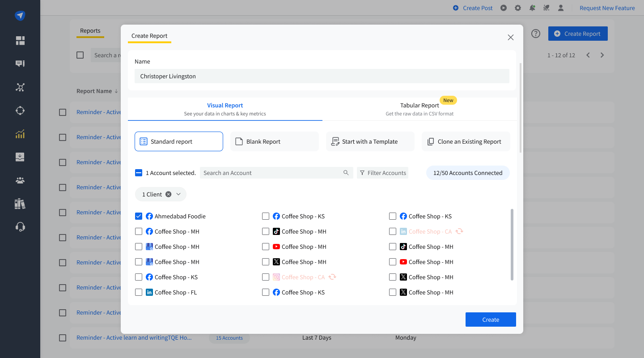Open the dashboard grid icon in sidebar
The image size is (644, 358).
(20, 41)
